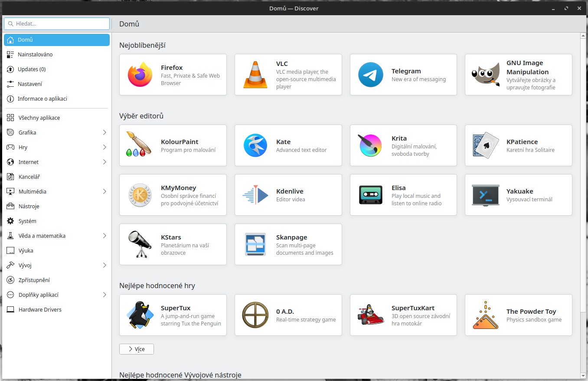
Task: Open the Kdenlive video editor icon
Action: (x=255, y=195)
